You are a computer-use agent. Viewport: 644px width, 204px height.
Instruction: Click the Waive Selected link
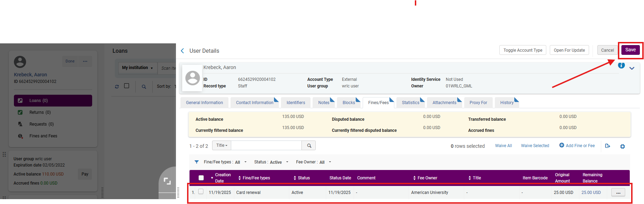[x=535, y=146]
